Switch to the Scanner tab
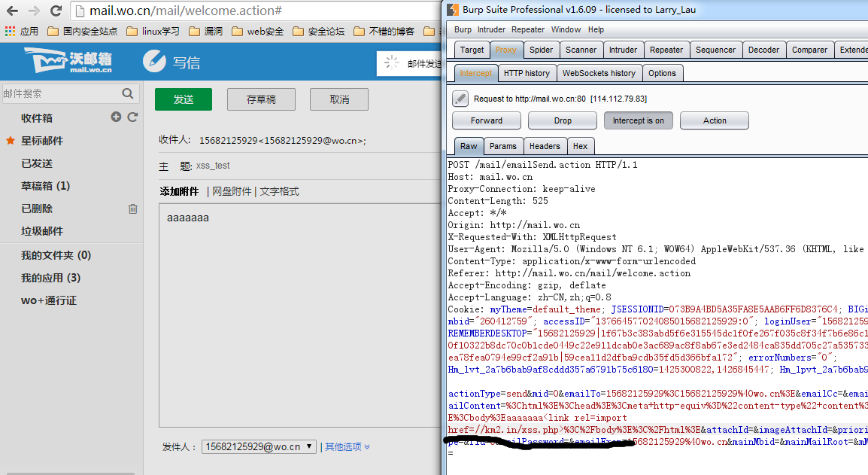868x475 pixels. [x=581, y=50]
